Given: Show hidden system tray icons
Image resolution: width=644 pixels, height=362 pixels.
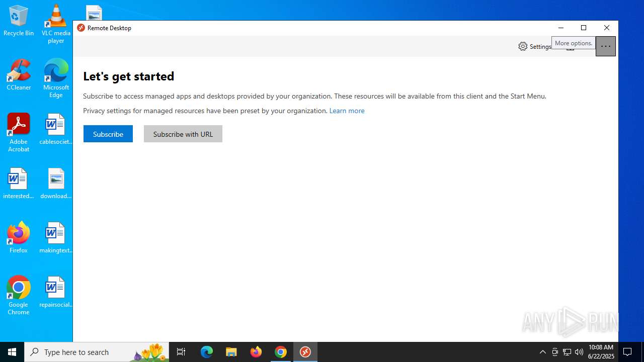Looking at the screenshot, I should pos(542,352).
